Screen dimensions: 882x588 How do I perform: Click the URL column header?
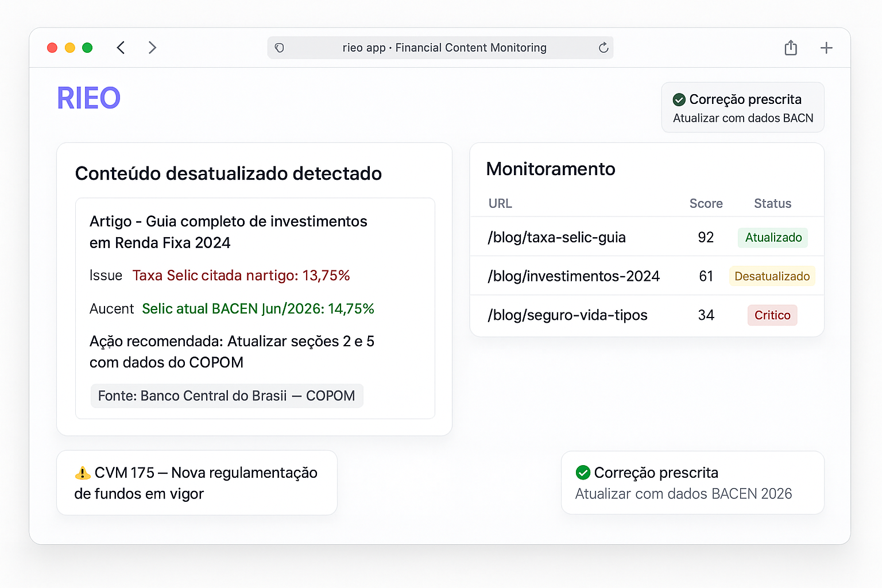pos(500,203)
